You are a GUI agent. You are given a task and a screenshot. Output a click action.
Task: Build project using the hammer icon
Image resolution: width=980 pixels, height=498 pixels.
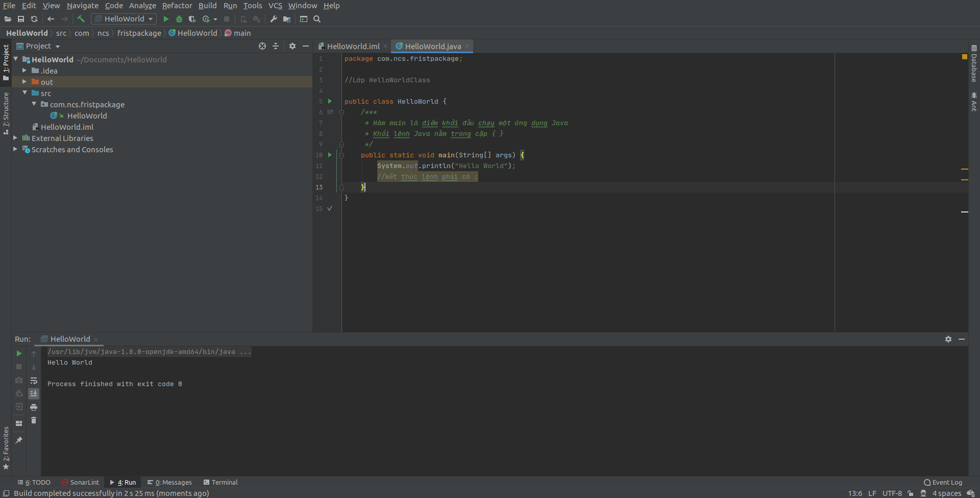click(x=81, y=19)
